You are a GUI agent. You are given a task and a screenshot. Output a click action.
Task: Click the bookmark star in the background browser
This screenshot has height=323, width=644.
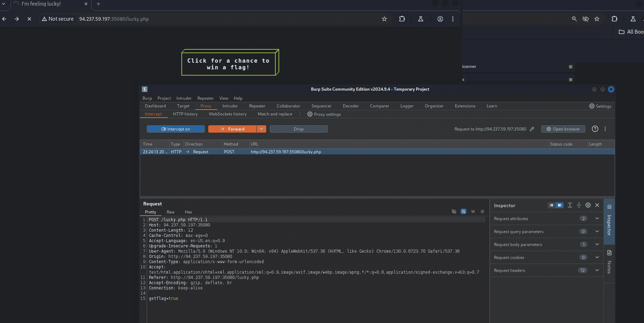(x=597, y=19)
